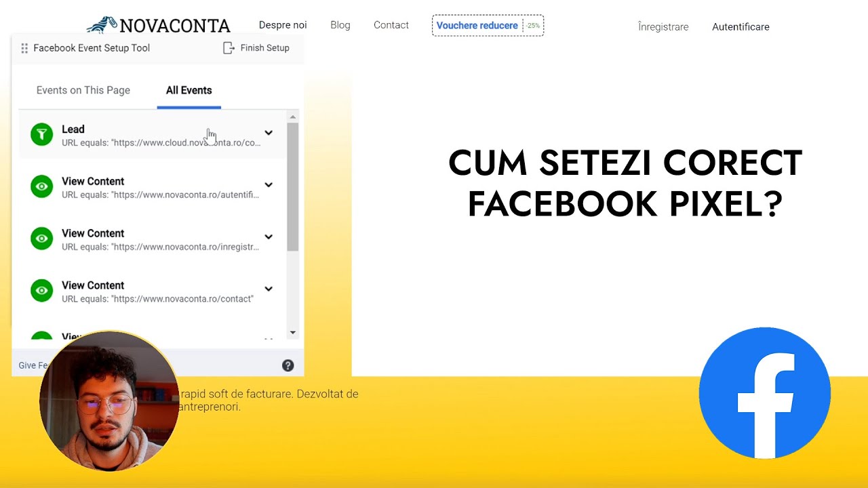Image resolution: width=868 pixels, height=488 pixels.
Task: Click Vouchere reducere button
Action: [x=488, y=26]
